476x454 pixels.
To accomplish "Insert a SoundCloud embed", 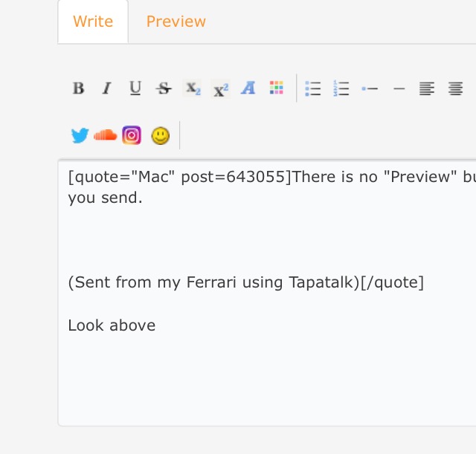I will [105, 135].
